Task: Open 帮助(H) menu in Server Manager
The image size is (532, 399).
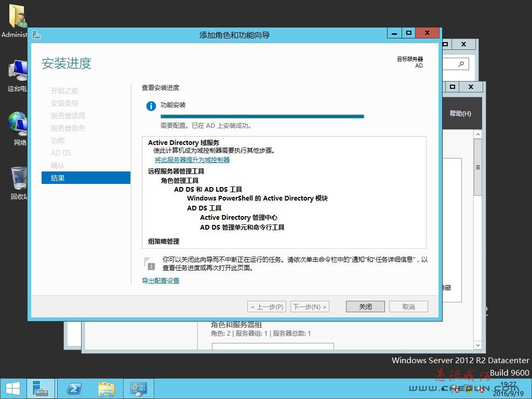Action: coord(460,113)
